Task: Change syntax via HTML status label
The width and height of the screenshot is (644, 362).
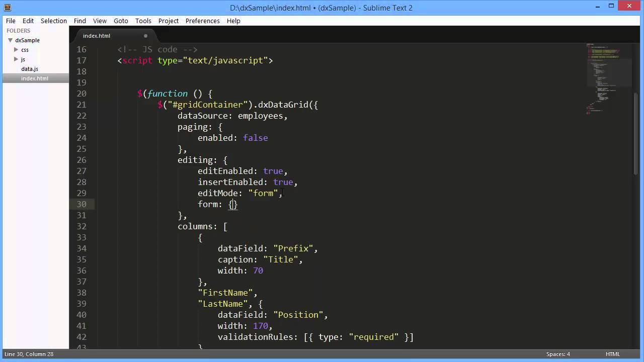Action: click(613, 354)
